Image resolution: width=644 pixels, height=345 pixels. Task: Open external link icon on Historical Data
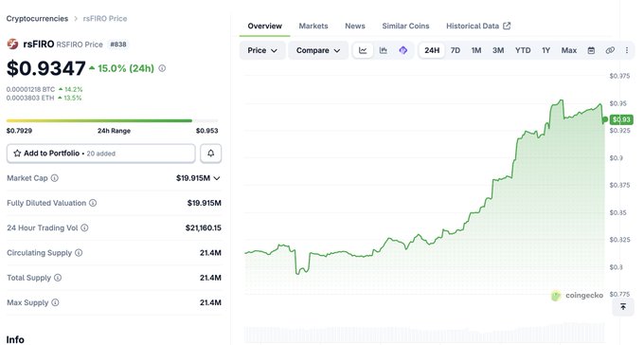[507, 26]
